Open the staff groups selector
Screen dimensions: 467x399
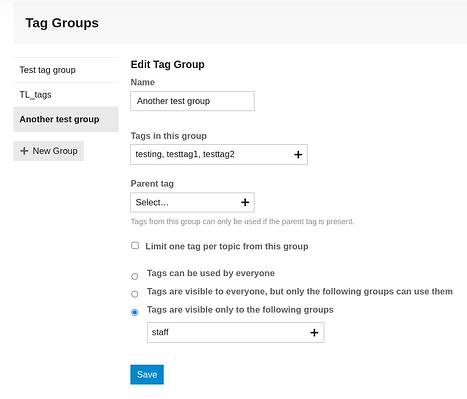pyautogui.click(x=235, y=332)
